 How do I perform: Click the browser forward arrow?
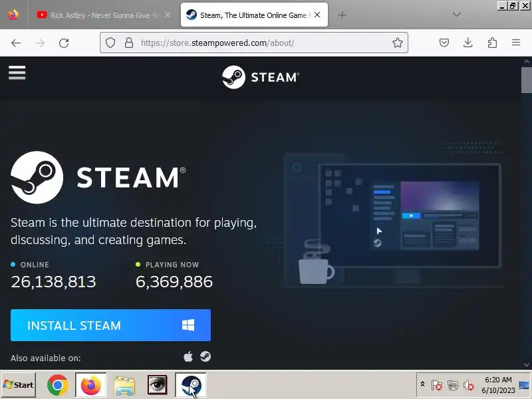tap(40, 43)
